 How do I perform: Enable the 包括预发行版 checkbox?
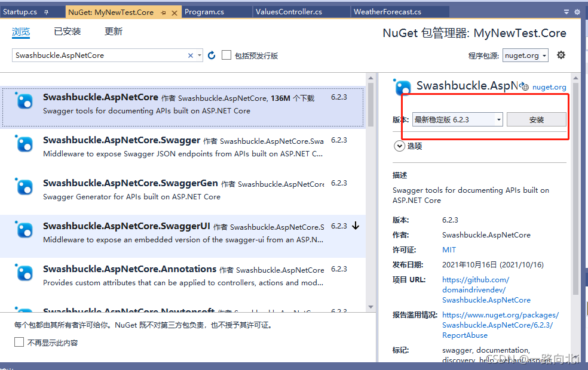click(226, 55)
